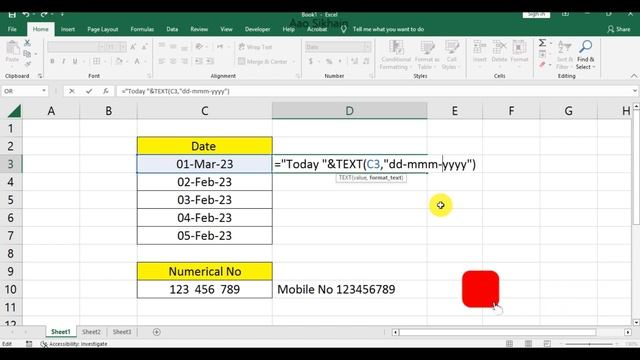Open the Clipboard group dialog launcher
Image resolution: width=640 pixels, height=360 pixels.
point(40,76)
